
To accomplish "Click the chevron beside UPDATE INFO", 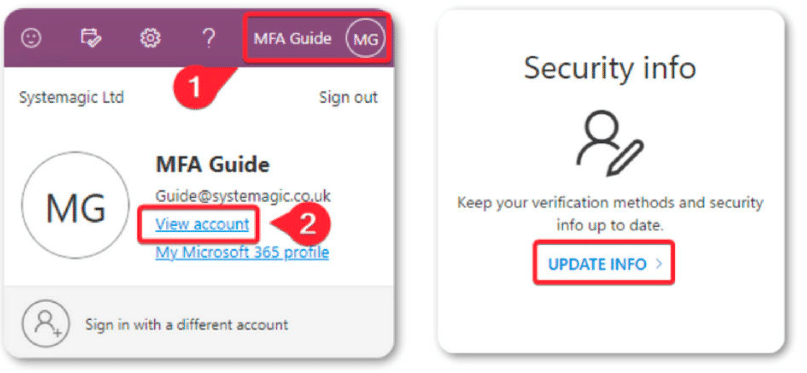I will [659, 264].
